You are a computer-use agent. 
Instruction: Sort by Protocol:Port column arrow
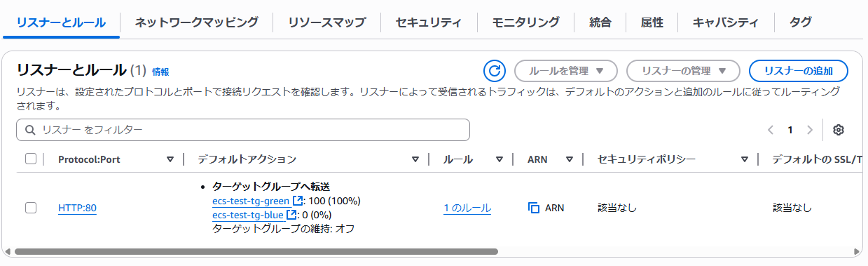click(170, 159)
